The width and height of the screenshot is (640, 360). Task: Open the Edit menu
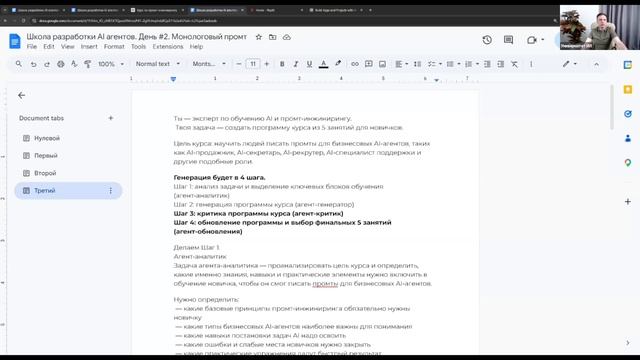click(x=49, y=47)
